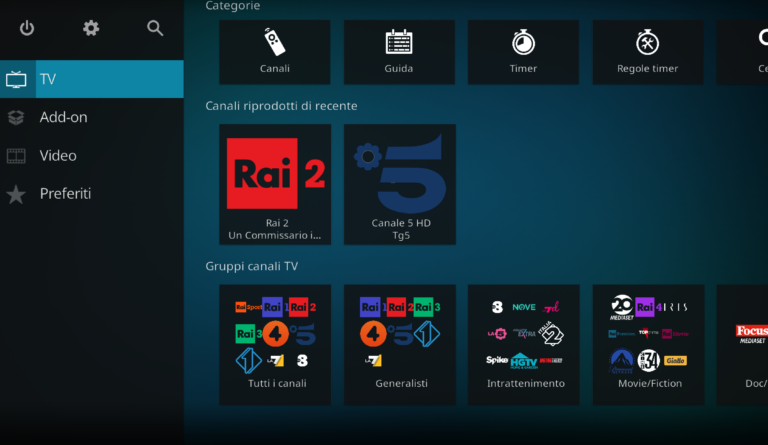Select the TV menu item

[x=92, y=79]
